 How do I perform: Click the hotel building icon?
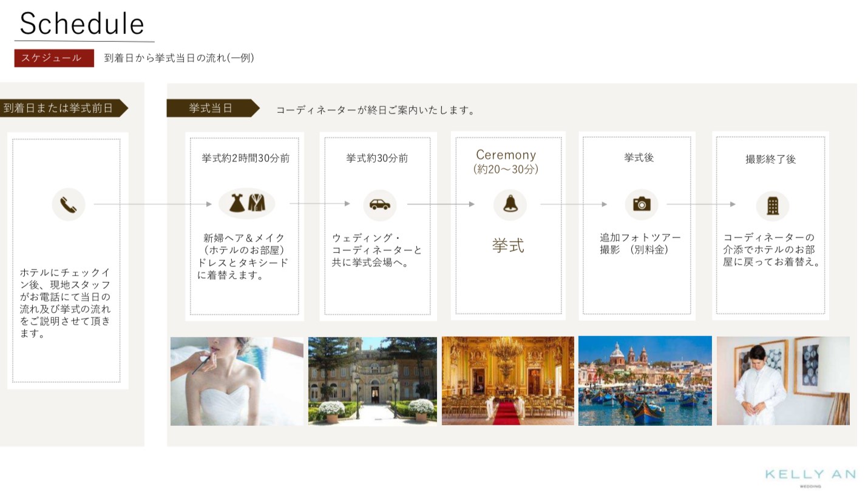point(772,206)
